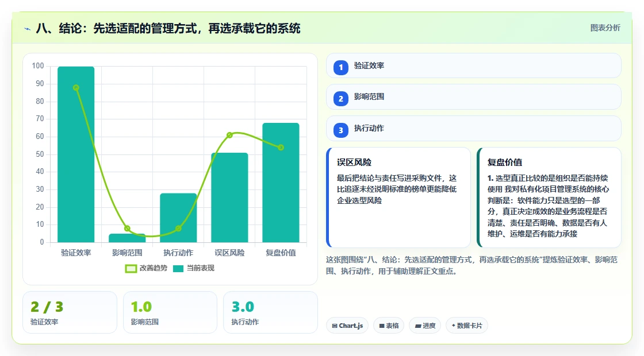Click the y-axis value 100
The height and width of the screenshot is (356, 644).
coord(38,66)
